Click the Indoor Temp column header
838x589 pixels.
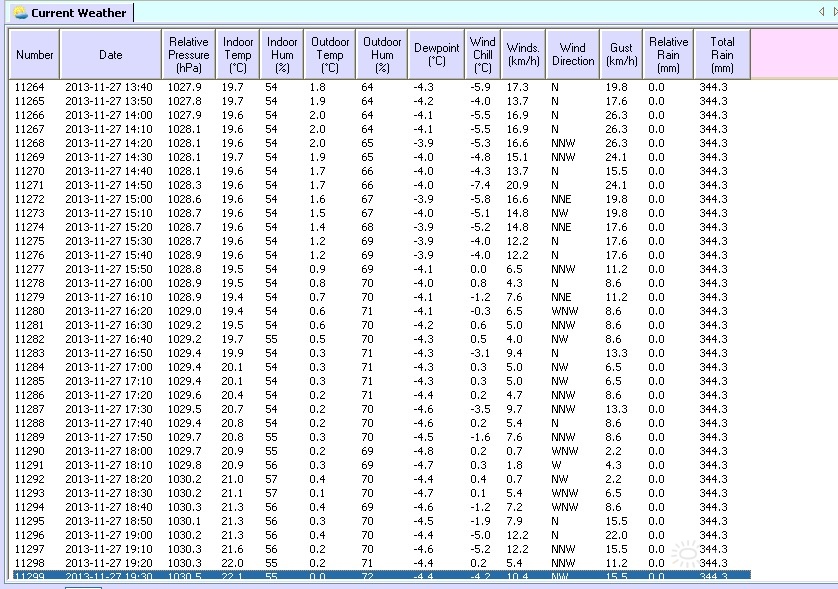pos(238,55)
